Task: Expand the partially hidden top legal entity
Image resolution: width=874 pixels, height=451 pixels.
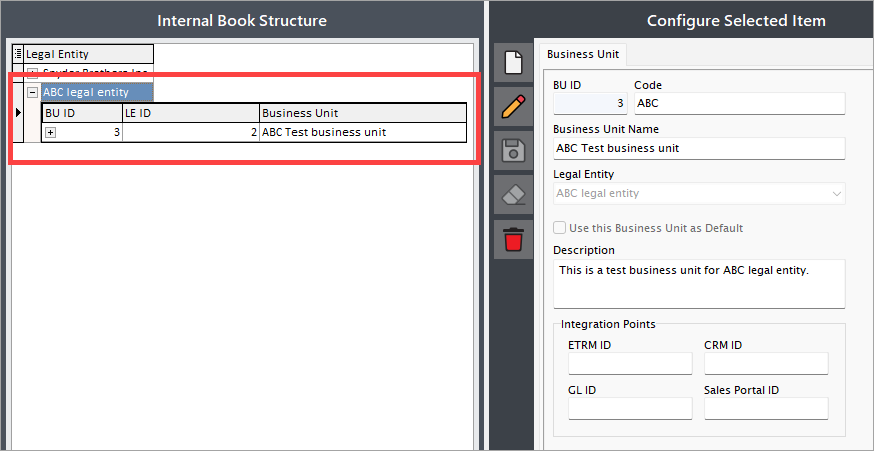Action: (x=33, y=72)
